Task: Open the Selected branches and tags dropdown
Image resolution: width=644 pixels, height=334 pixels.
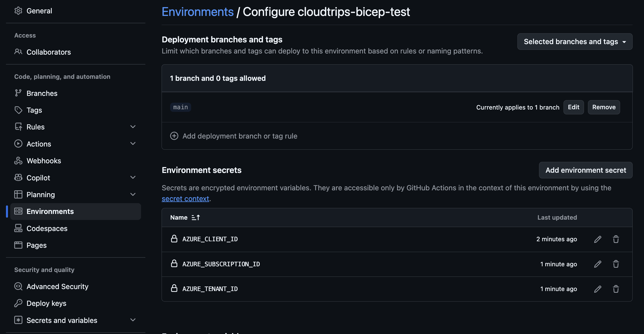Action: coord(575,42)
